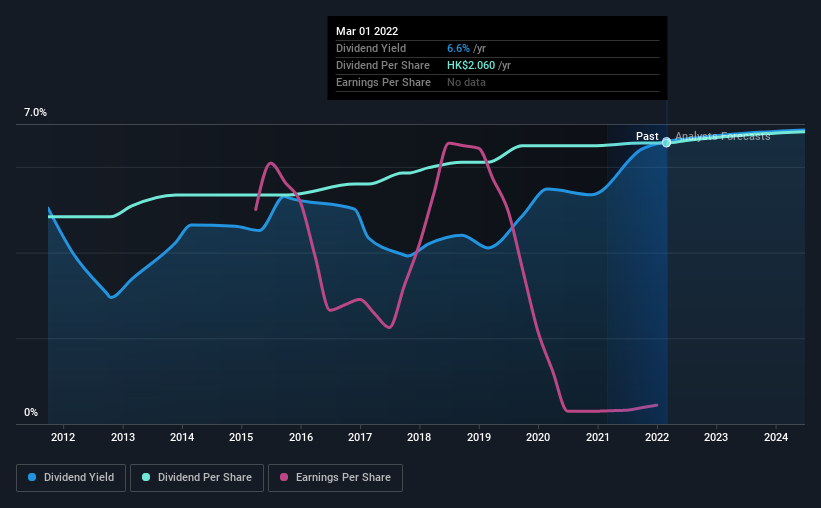Viewport: 821px width, 508px height.
Task: Click the tooltip Dividend Per Share row label
Action: click(383, 65)
